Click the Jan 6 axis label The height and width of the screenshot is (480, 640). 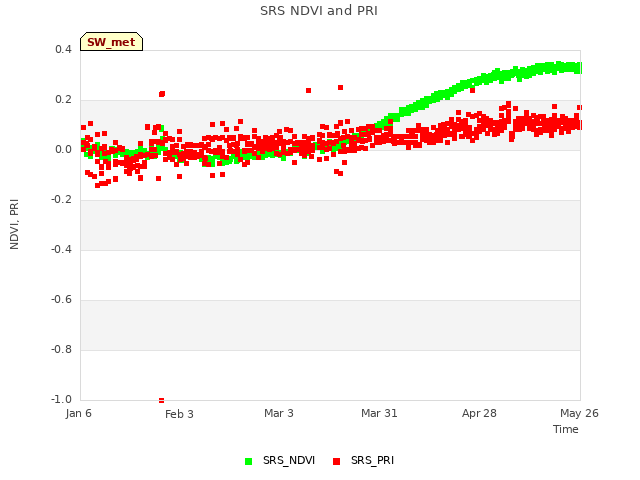[x=78, y=413]
